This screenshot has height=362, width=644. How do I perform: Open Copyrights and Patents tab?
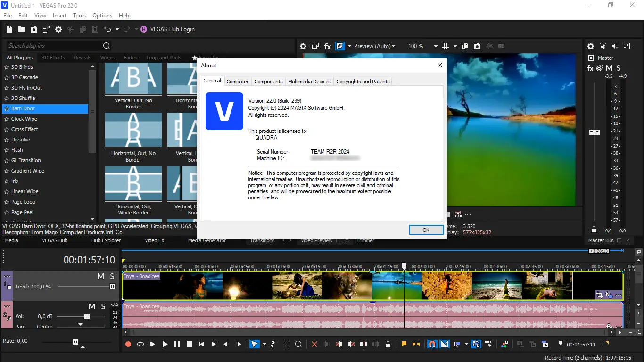363,82
